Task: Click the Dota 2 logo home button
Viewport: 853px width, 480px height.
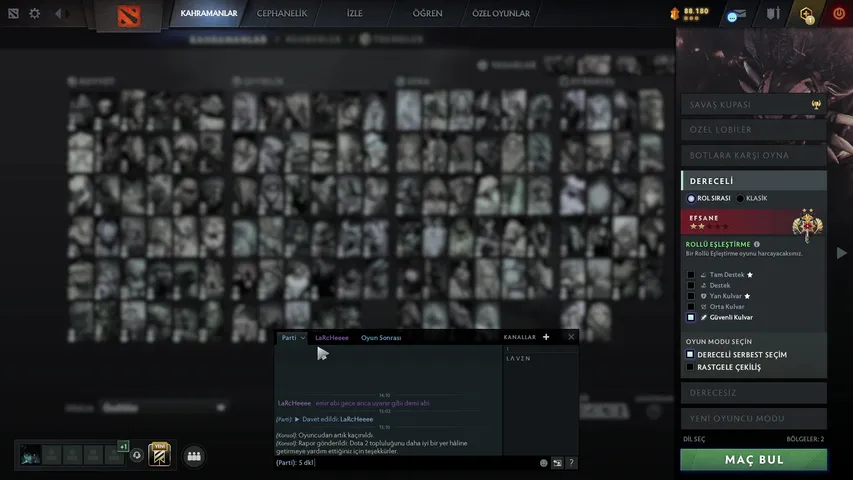Action: click(129, 16)
